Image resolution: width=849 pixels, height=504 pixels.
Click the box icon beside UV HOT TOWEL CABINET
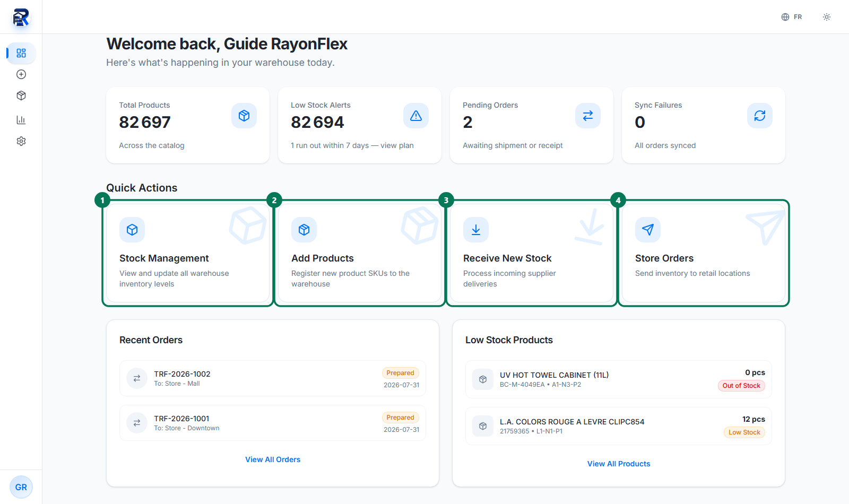483,379
